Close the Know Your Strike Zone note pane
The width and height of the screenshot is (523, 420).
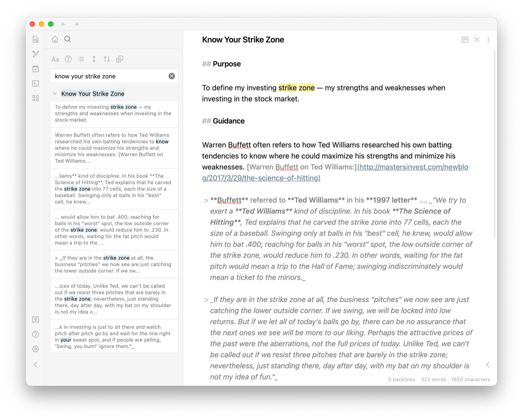pyautogui.click(x=477, y=40)
